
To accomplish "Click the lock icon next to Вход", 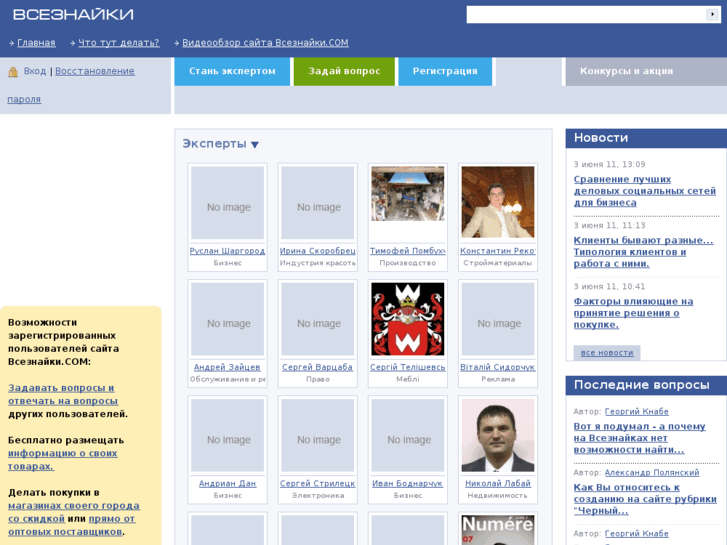I will (13, 71).
